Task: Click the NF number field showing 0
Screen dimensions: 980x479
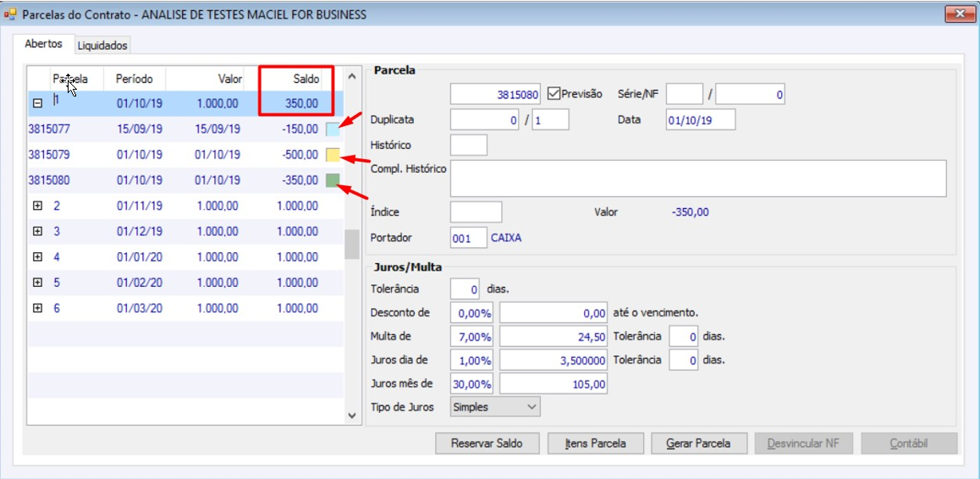Action: pos(750,95)
